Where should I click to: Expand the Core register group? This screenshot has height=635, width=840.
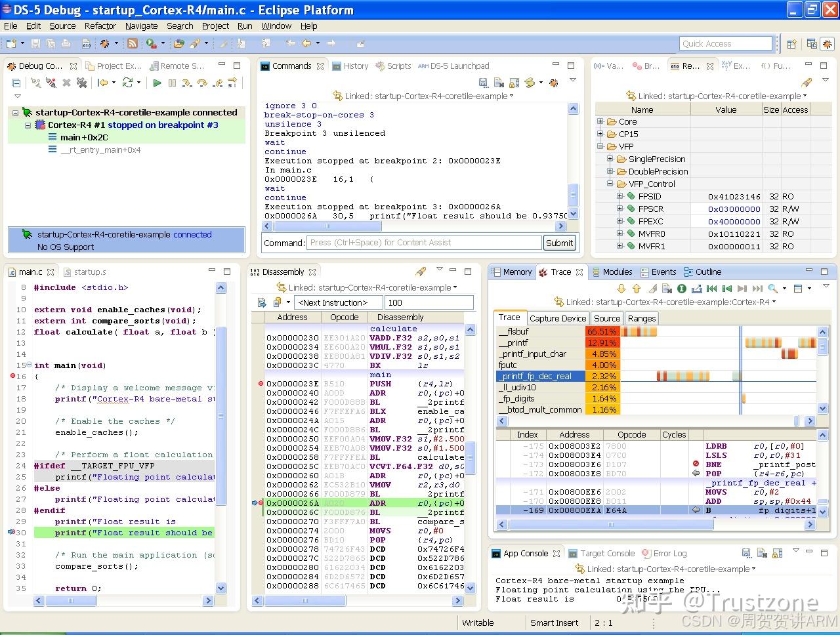tap(600, 122)
